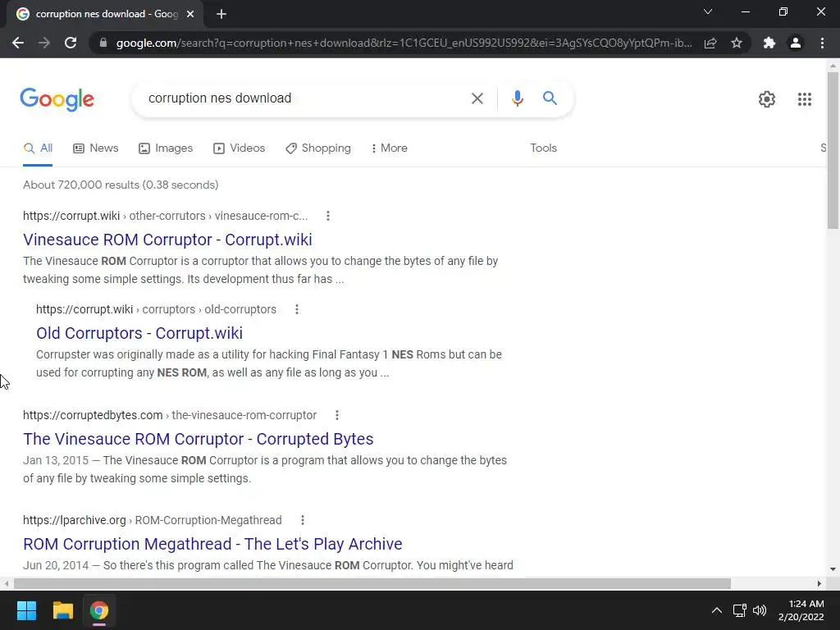The height and width of the screenshot is (630, 840).
Task: Open a new browser tab
Action: tap(221, 14)
